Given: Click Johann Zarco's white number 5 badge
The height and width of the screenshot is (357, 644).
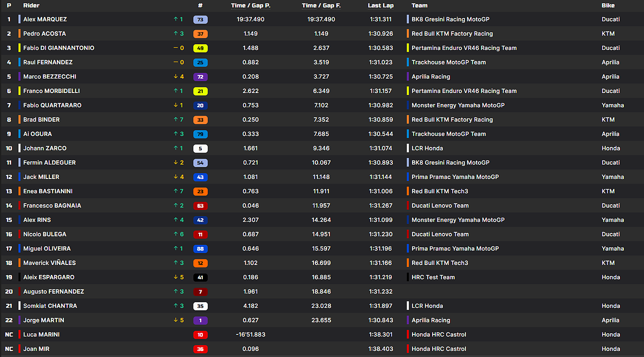Looking at the screenshot, I should point(200,148).
